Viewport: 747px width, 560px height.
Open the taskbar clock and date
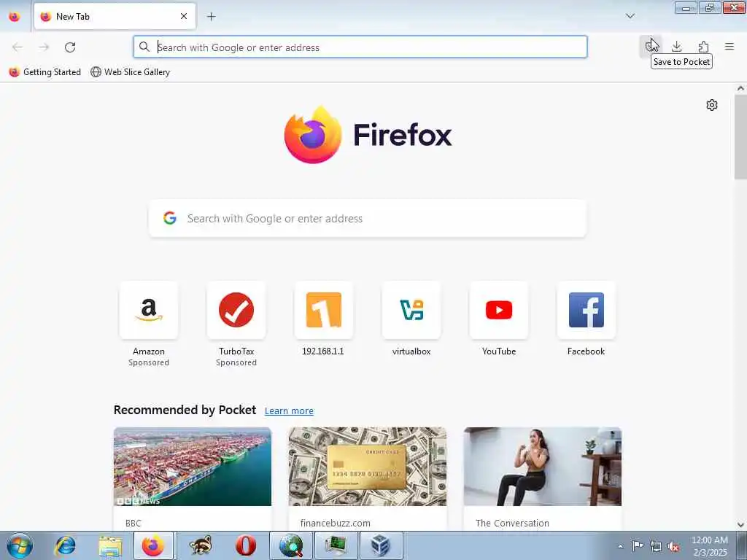click(x=709, y=546)
